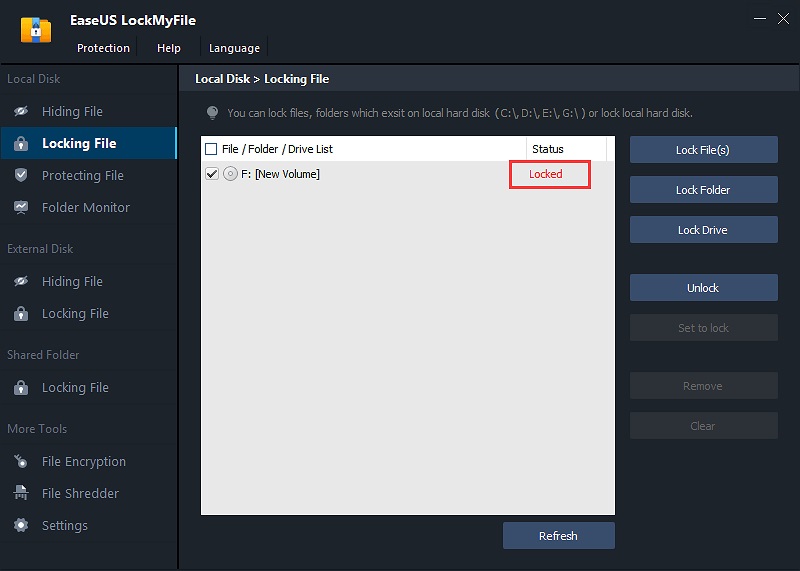Uncheck the F: [New Volume] checkbox

pyautogui.click(x=212, y=174)
